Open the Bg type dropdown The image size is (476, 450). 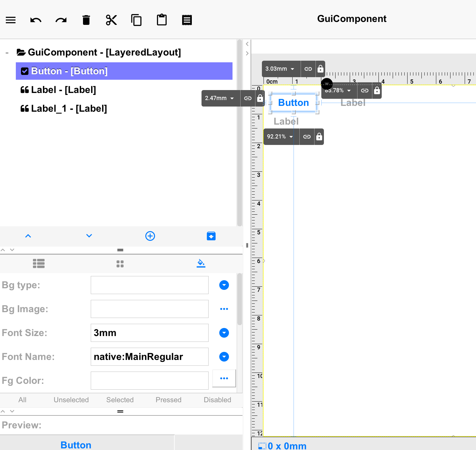point(224,285)
